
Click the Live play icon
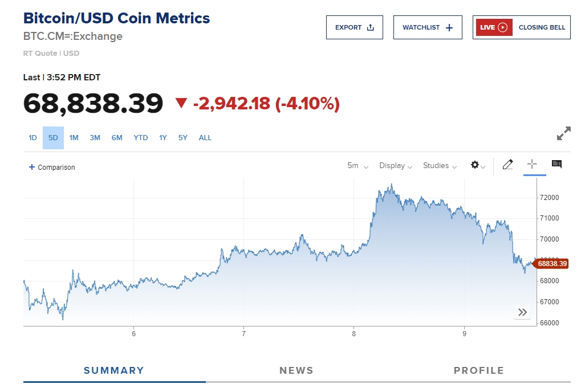[x=502, y=27]
